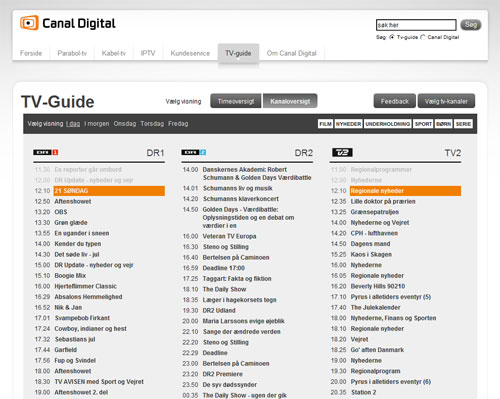Open DR2 Premiere programme
The height and width of the screenshot is (399, 500).
click(223, 374)
